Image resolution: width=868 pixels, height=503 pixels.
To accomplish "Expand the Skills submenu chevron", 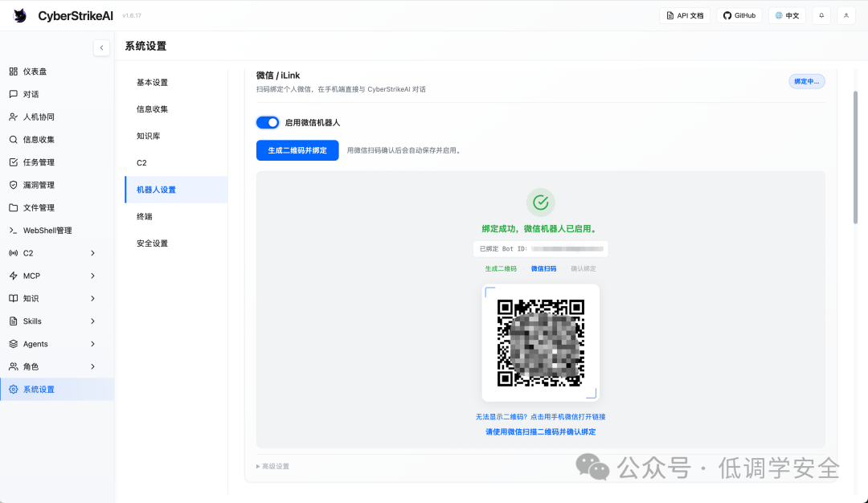I will tap(92, 321).
